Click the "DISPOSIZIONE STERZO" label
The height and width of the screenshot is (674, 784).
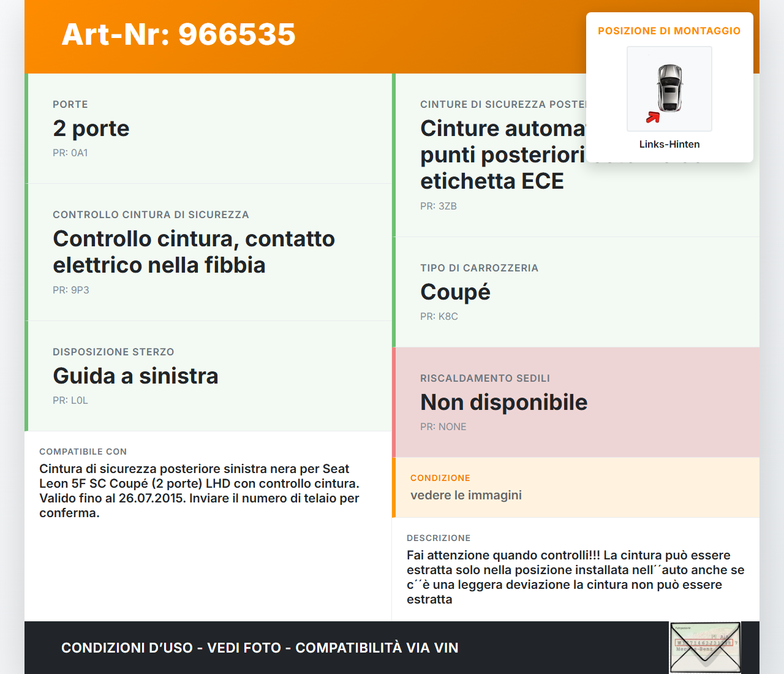(x=113, y=352)
